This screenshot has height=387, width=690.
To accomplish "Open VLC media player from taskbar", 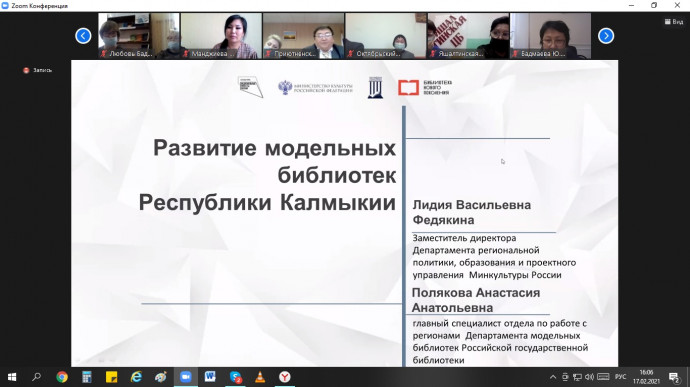I will pos(260,377).
